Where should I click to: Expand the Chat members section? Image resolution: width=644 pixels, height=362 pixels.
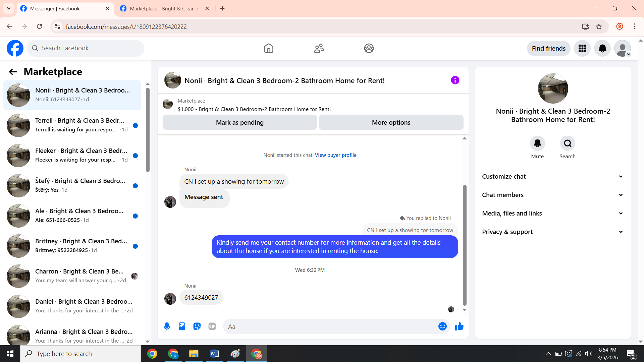coord(552,195)
